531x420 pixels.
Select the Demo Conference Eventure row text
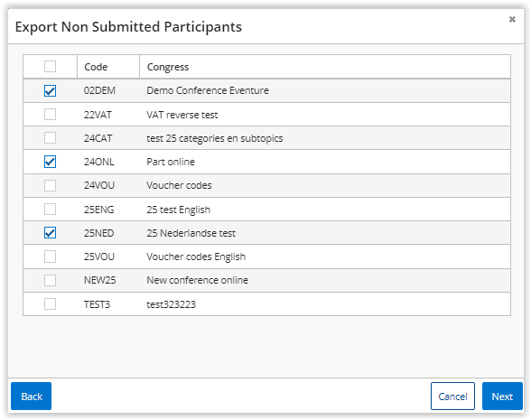[208, 90]
